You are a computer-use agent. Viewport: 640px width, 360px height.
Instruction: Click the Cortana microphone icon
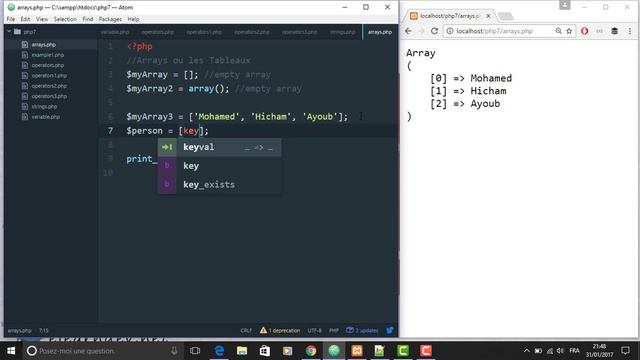point(174,351)
